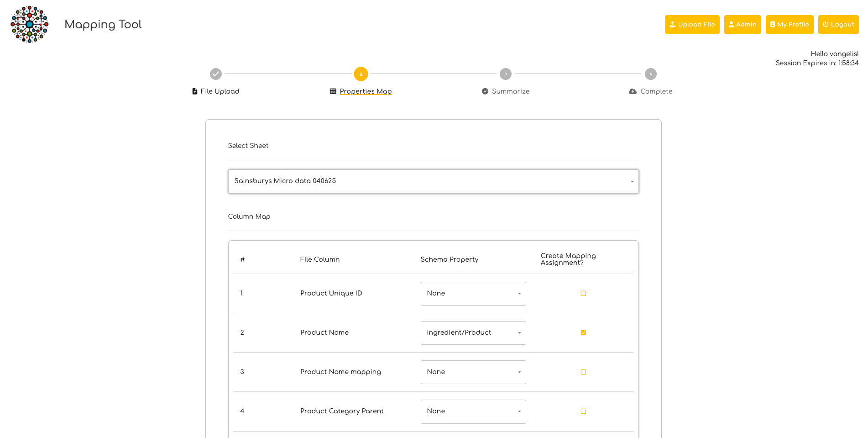868x438 pixels.
Task: Expand the Ingredient/Product schema dropdown
Action: point(473,333)
